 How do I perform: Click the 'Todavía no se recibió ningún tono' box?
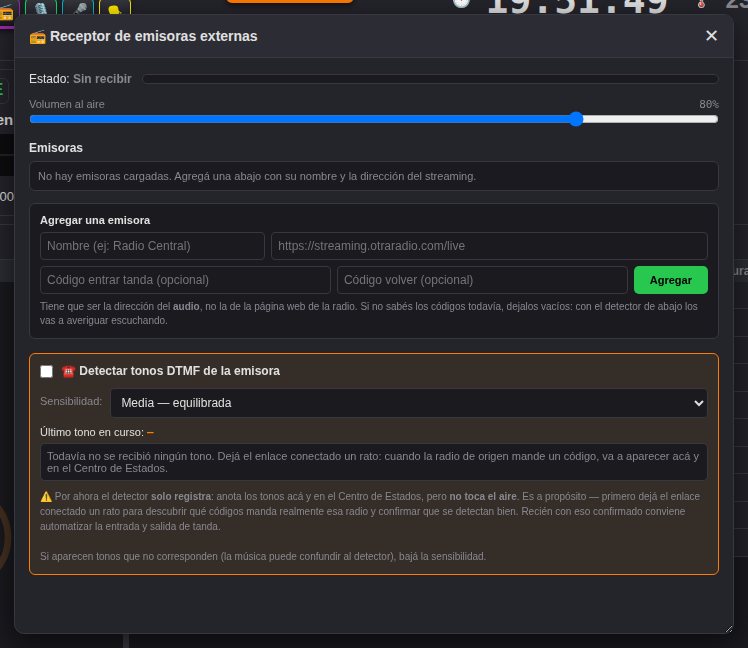374,462
